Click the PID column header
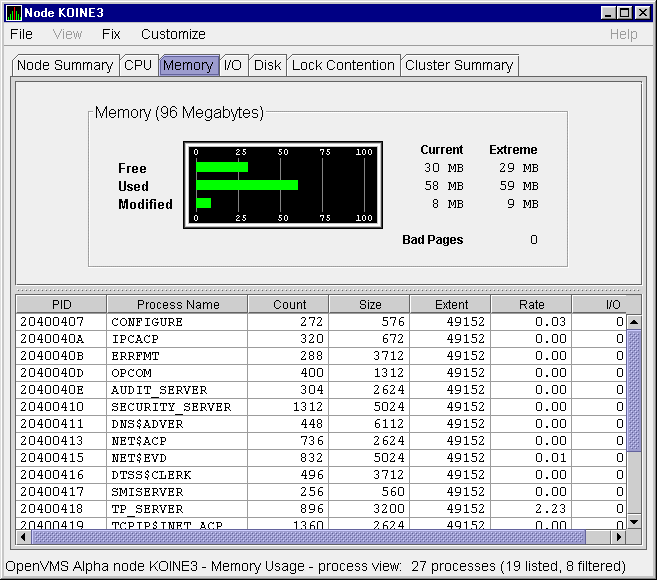657x580 pixels. [62, 304]
